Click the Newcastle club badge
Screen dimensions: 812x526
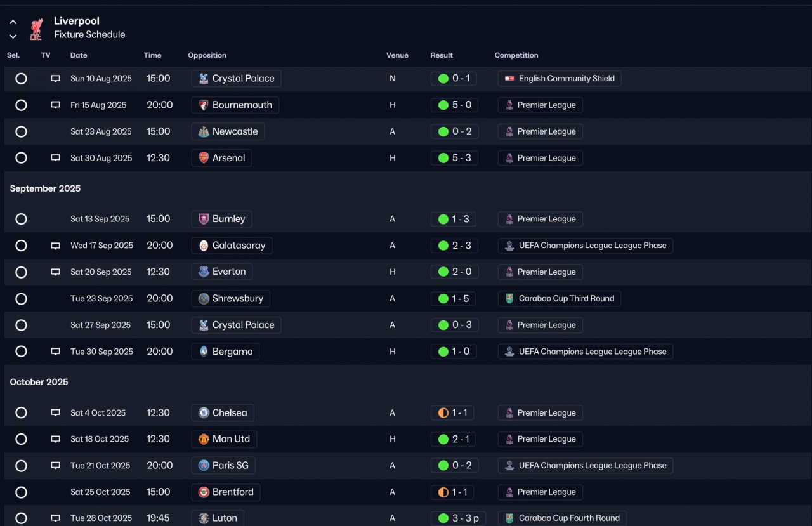[x=204, y=132]
